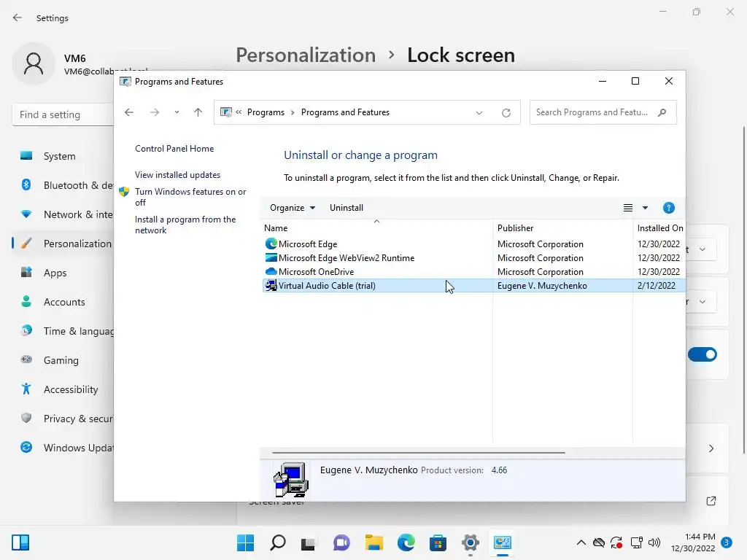
Task: Open Task View on taskbar
Action: tap(309, 542)
